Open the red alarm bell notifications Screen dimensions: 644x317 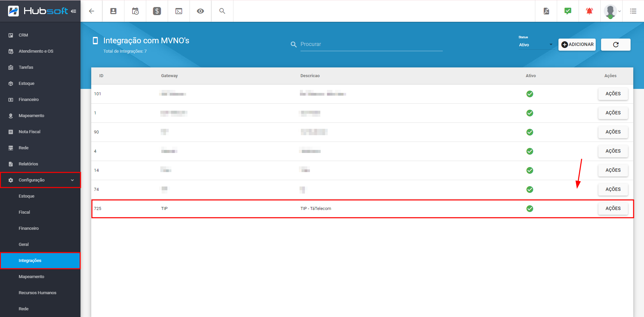point(589,11)
